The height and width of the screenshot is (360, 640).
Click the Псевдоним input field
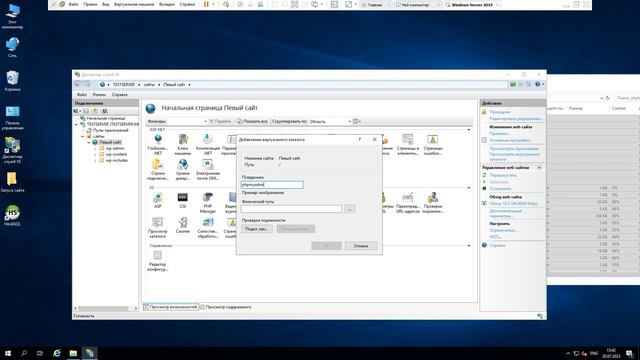point(272,185)
